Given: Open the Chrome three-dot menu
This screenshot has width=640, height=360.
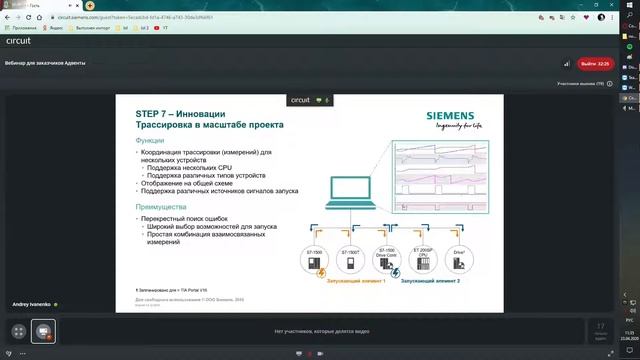Looking at the screenshot, I should tap(612, 18).
